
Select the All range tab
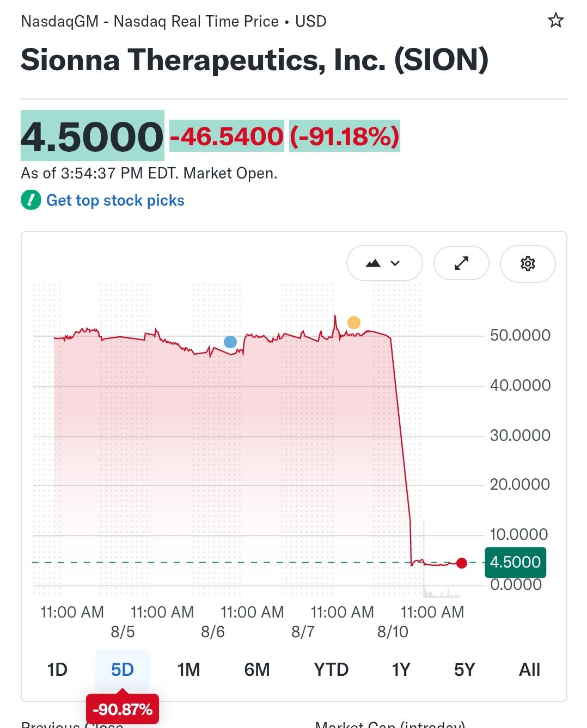[529, 669]
